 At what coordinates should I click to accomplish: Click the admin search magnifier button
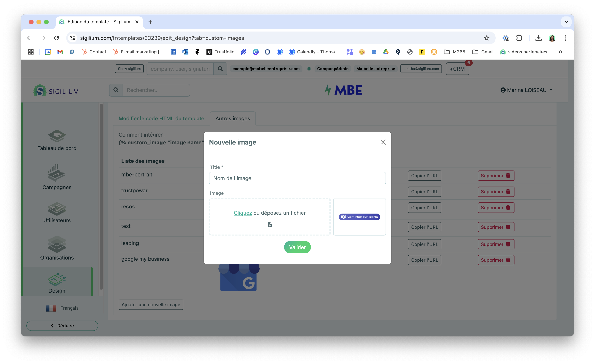220,69
